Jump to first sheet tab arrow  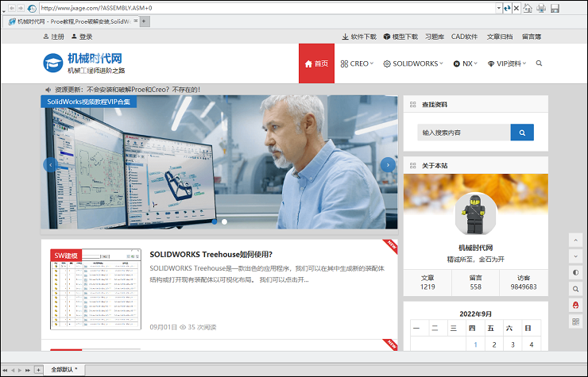(5, 371)
